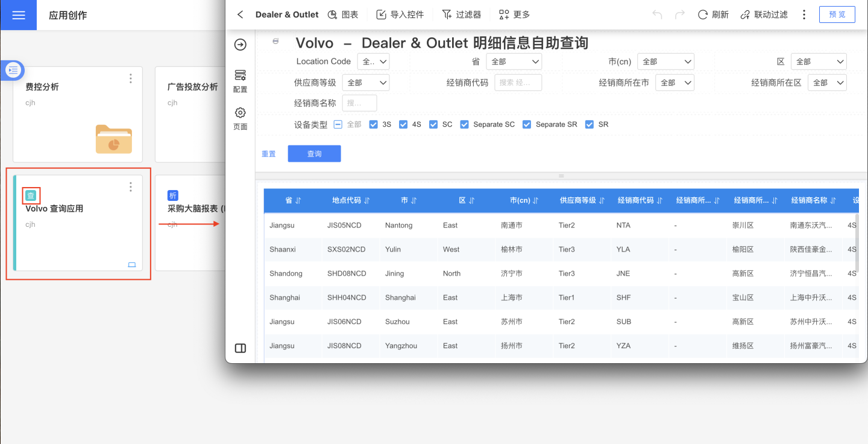This screenshot has width=868, height=444.
Task: Open the hamburger menu in the top-left
Action: pyautogui.click(x=18, y=15)
